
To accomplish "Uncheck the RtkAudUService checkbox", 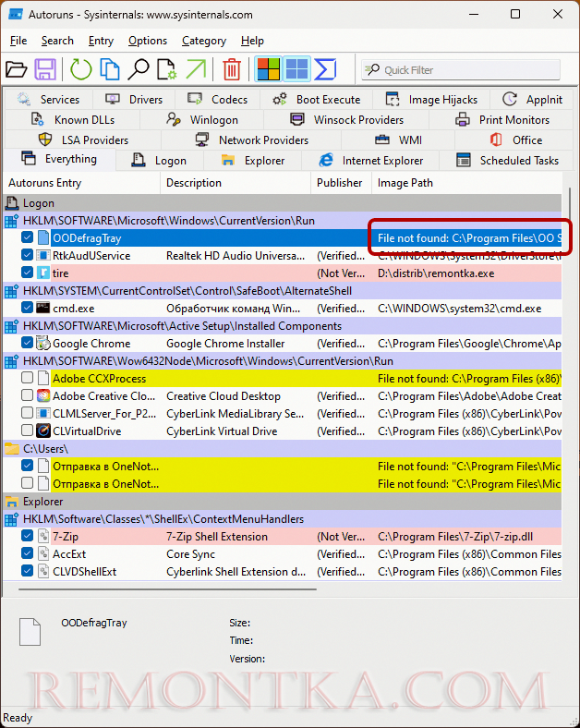I will point(27,255).
